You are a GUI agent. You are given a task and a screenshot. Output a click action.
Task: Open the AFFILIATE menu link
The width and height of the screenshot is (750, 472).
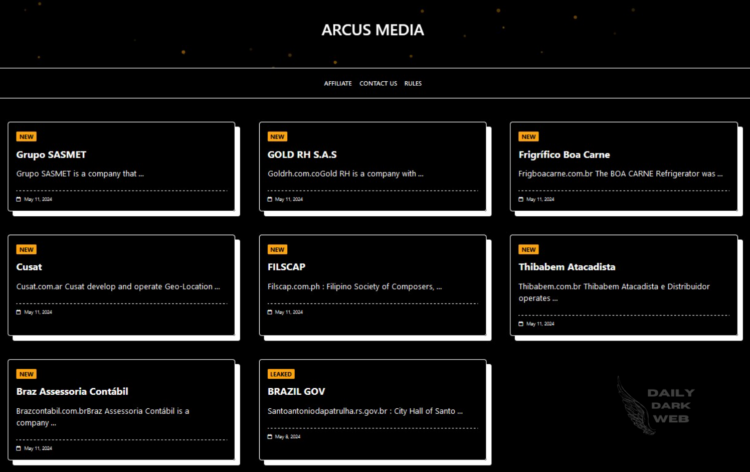coord(338,83)
